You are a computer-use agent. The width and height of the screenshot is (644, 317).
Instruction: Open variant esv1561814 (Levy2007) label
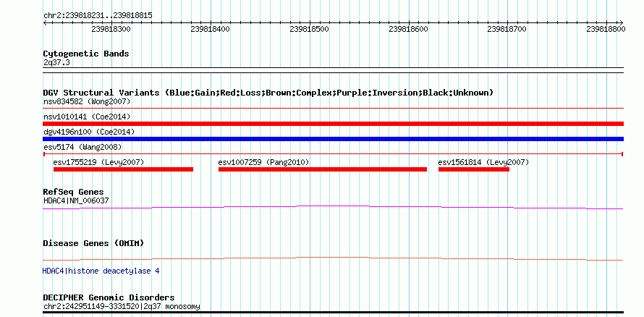click(x=483, y=162)
